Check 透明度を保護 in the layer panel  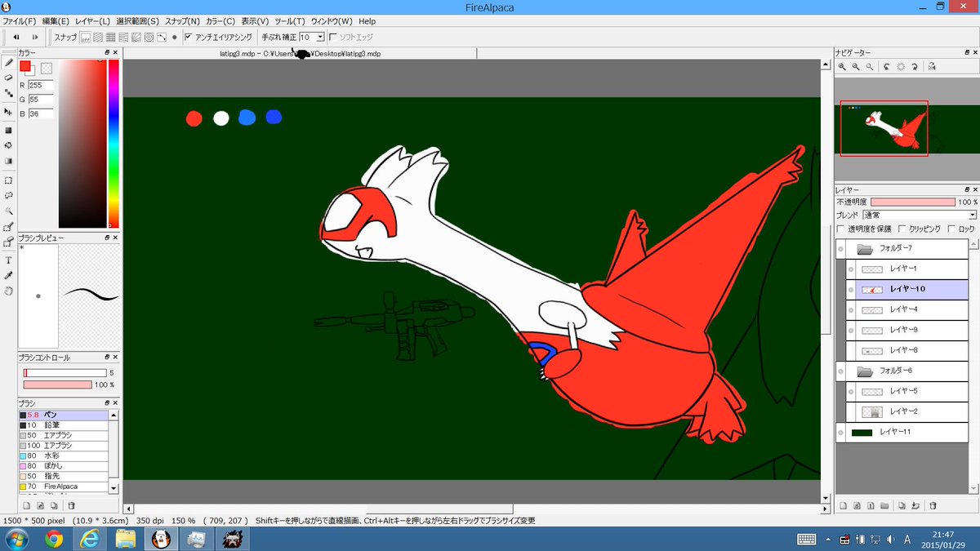[x=841, y=229]
